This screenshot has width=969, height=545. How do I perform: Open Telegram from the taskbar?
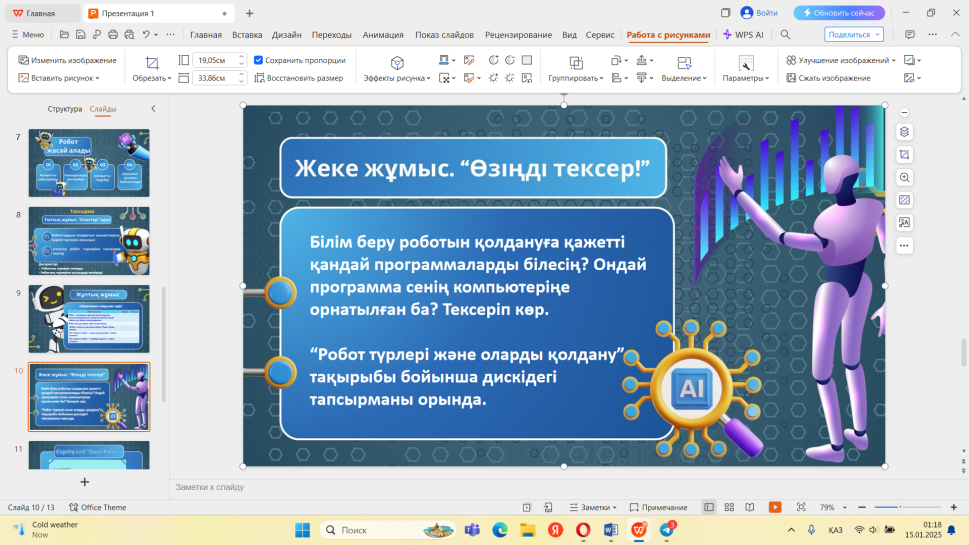point(667,529)
